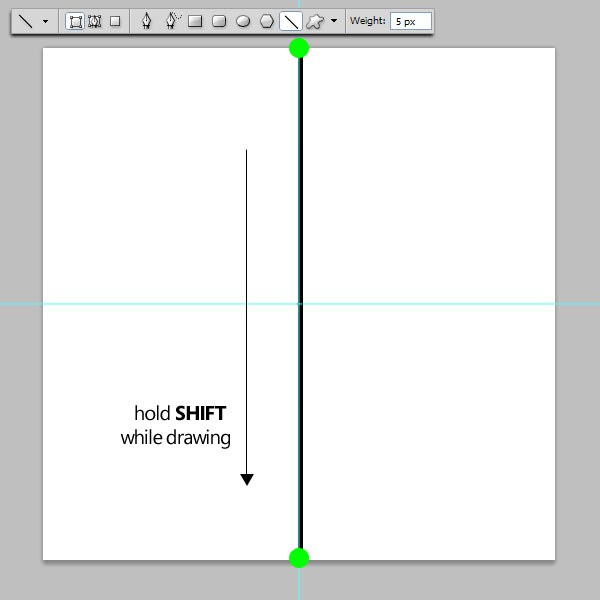Pick the Rounded Rectangle tool
Image resolution: width=600 pixels, height=600 pixels.
coord(219,21)
